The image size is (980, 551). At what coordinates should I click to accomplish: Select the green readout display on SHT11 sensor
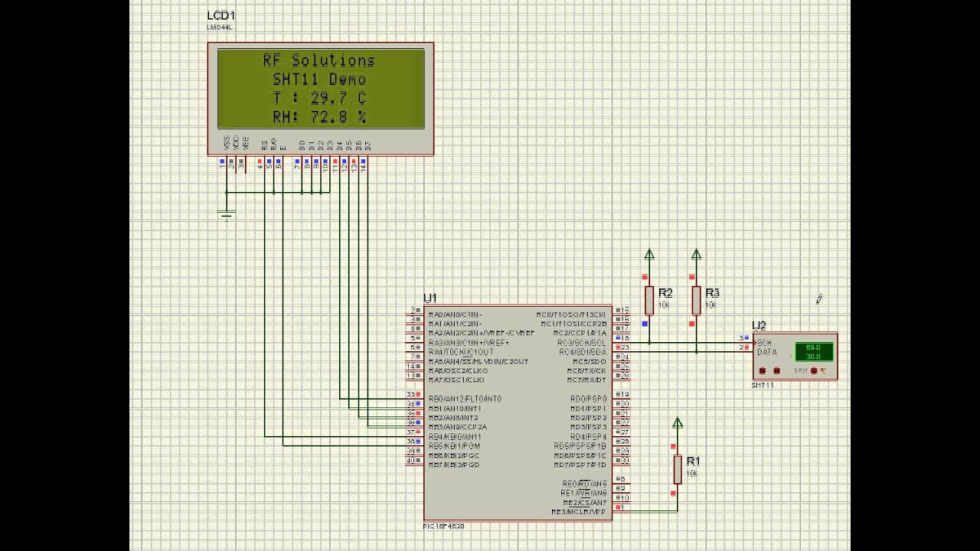[x=813, y=352]
